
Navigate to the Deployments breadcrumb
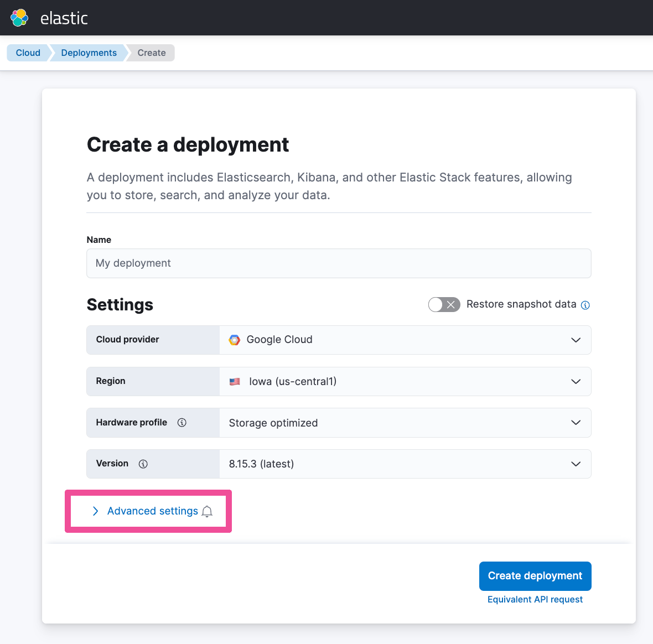[x=89, y=53]
